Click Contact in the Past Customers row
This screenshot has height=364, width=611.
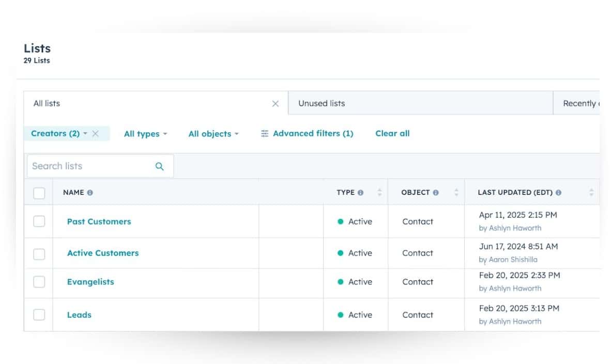[x=418, y=221]
